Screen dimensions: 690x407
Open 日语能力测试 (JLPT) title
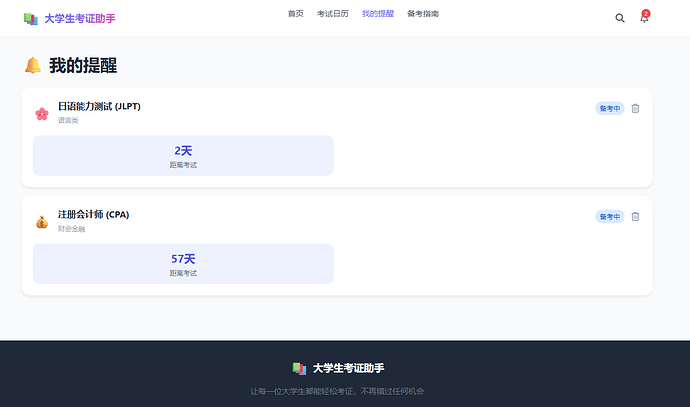click(99, 106)
